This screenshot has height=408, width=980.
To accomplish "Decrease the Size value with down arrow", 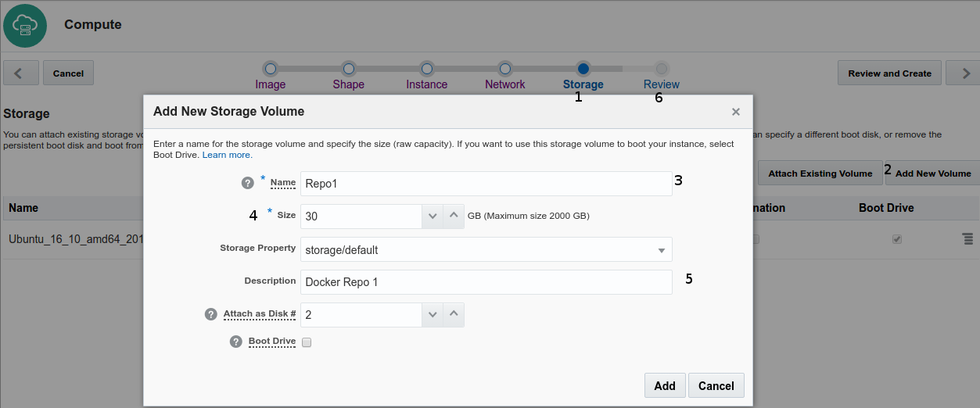I will coord(433,217).
